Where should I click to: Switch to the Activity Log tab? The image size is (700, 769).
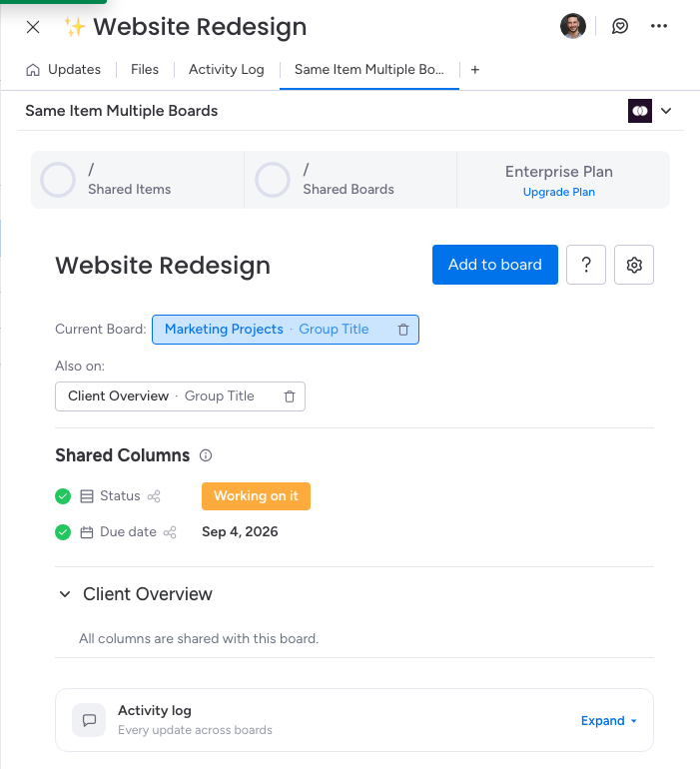[226, 70]
